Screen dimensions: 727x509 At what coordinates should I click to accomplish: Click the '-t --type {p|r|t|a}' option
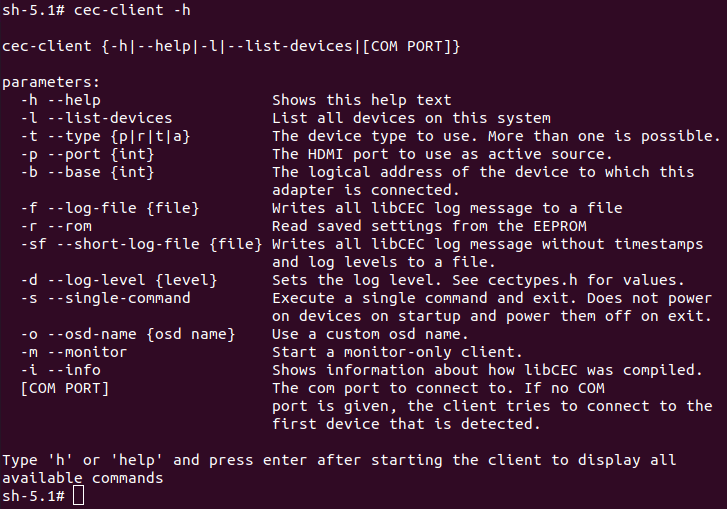pyautogui.click(x=105, y=136)
